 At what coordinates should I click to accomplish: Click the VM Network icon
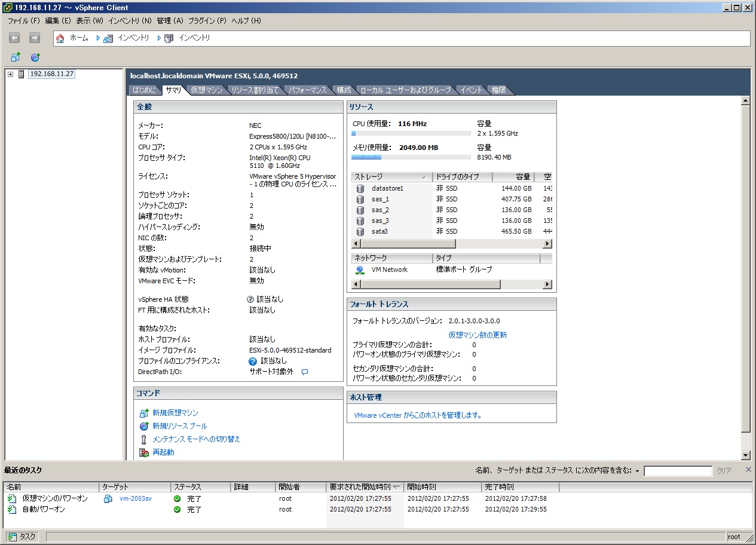coord(360,270)
